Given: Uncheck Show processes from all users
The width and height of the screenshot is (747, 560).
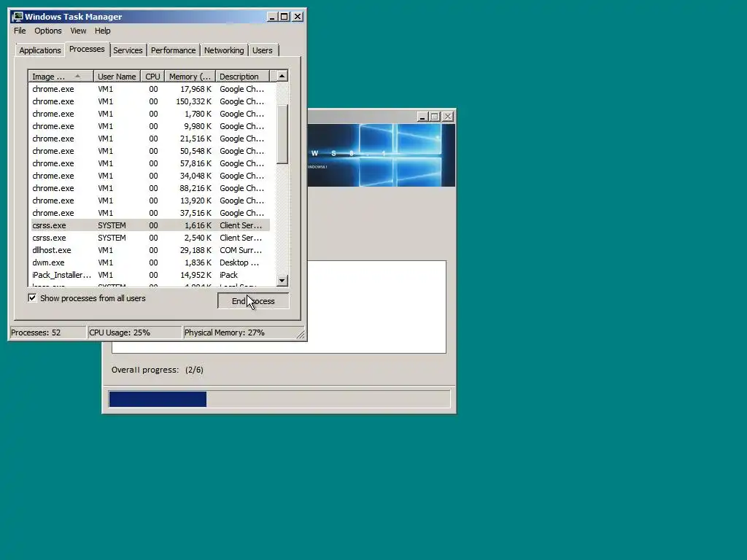Looking at the screenshot, I should pyautogui.click(x=32, y=298).
